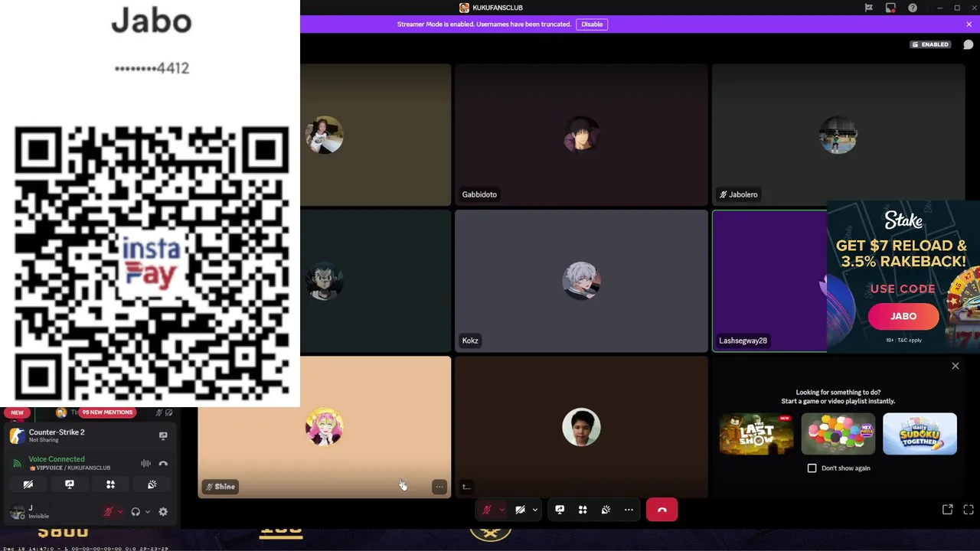Open activities button in voice panel
This screenshot has width=980, height=551.
pos(110,484)
